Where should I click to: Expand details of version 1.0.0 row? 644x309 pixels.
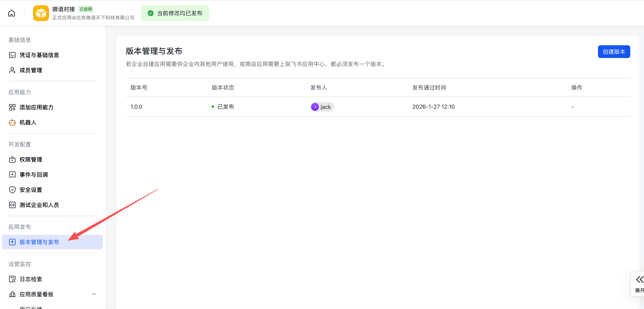pos(136,107)
